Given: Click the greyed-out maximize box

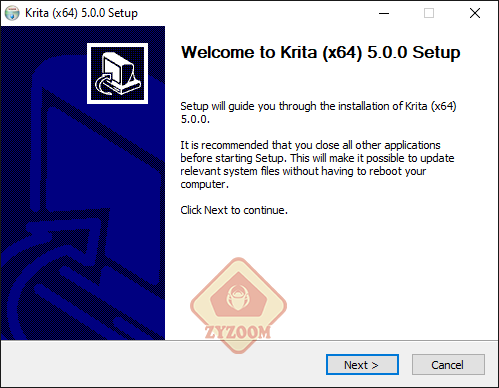Looking at the screenshot, I should point(429,13).
